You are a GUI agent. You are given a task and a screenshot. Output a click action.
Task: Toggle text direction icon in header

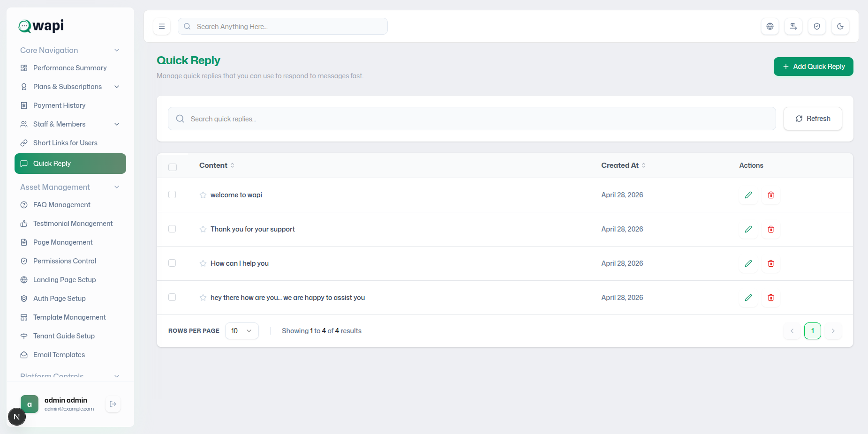(x=793, y=26)
